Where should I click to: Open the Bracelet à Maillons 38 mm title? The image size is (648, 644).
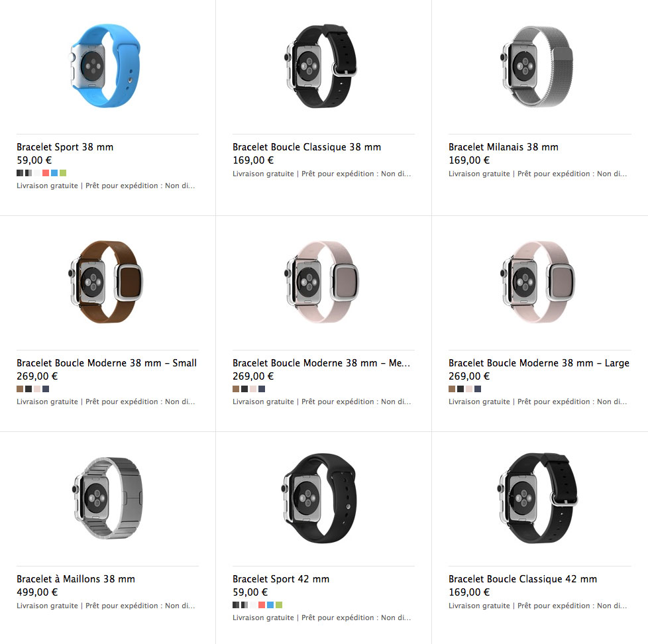pyautogui.click(x=76, y=579)
